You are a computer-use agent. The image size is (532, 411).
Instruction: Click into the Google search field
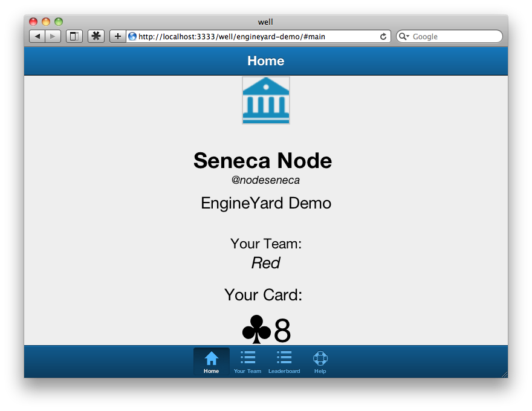tap(449, 36)
